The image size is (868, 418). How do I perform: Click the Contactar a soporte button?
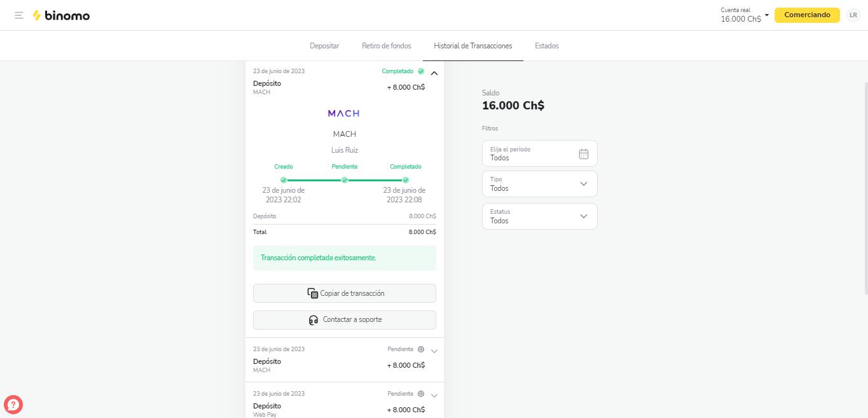point(345,320)
